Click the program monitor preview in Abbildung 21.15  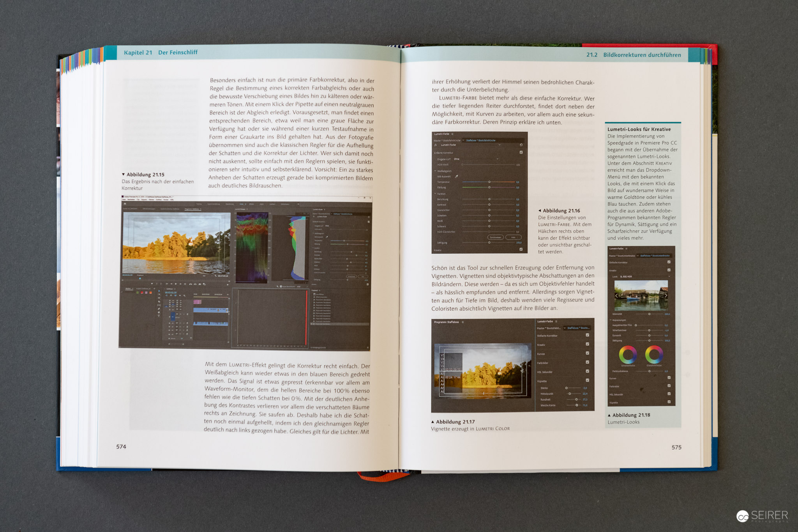pyautogui.click(x=177, y=242)
